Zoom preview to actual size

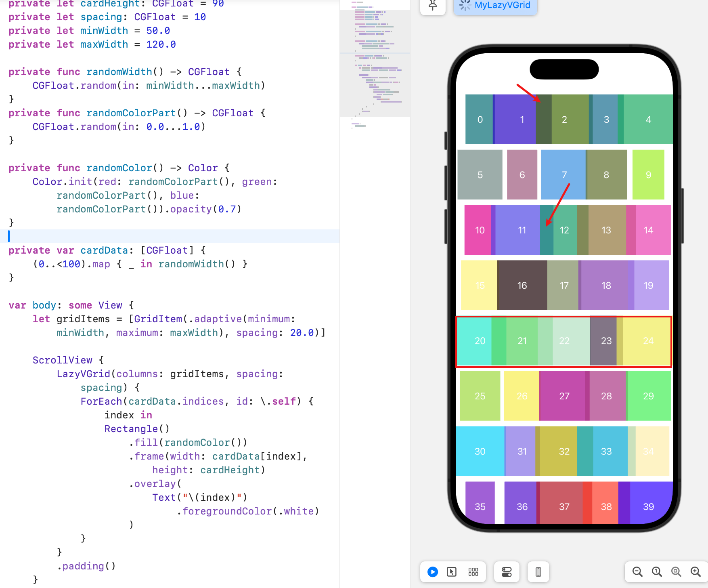click(656, 572)
